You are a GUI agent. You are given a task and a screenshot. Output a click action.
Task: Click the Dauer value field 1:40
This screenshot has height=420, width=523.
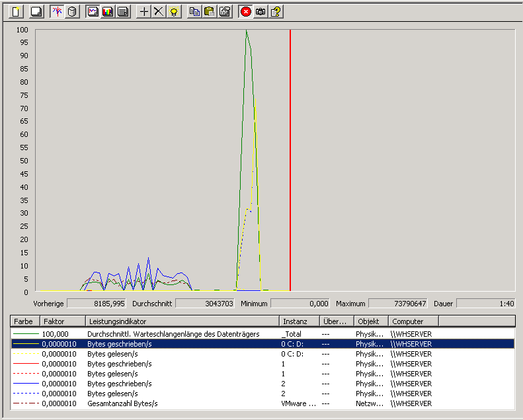coord(486,304)
